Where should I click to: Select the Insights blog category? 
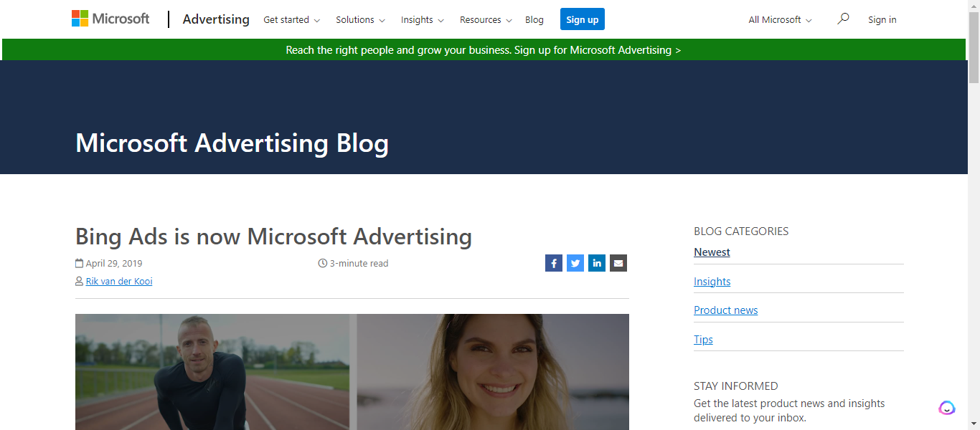[x=712, y=282]
